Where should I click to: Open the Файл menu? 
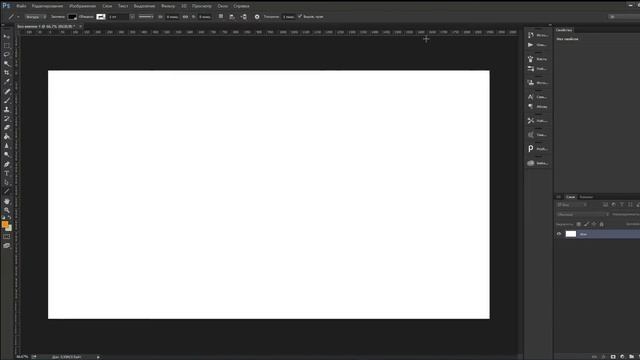[21, 6]
